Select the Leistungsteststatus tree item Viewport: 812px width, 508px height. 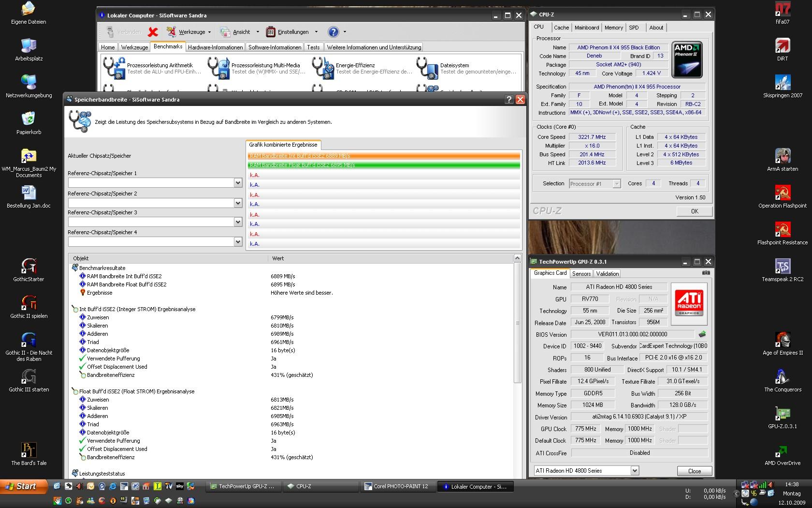[102, 474]
